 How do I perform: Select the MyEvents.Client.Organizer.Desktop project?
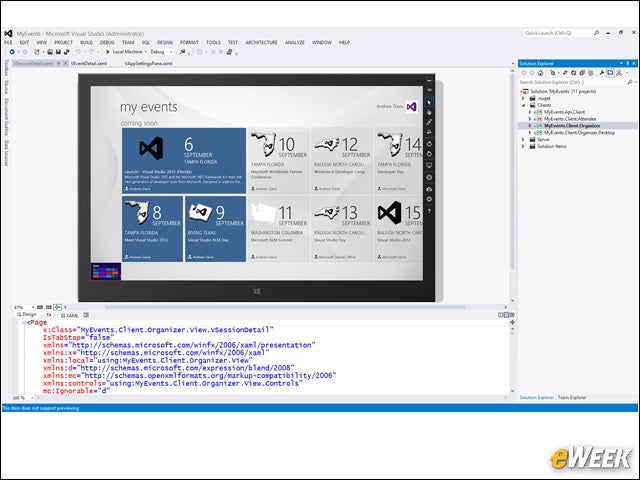(x=579, y=133)
